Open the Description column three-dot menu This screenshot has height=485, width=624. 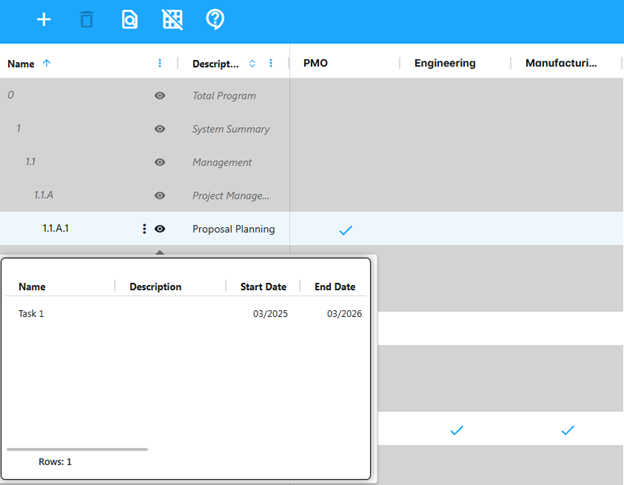point(271,63)
